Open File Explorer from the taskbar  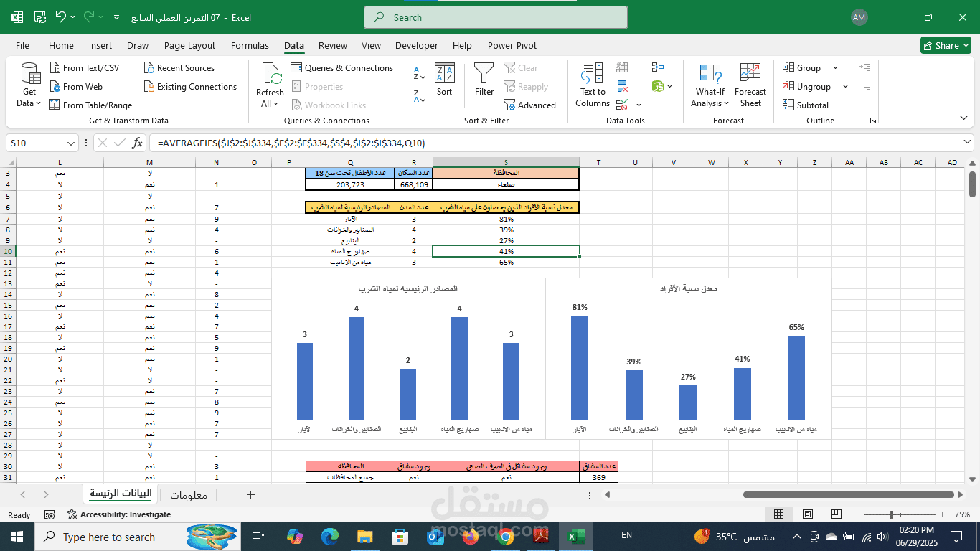coord(364,537)
